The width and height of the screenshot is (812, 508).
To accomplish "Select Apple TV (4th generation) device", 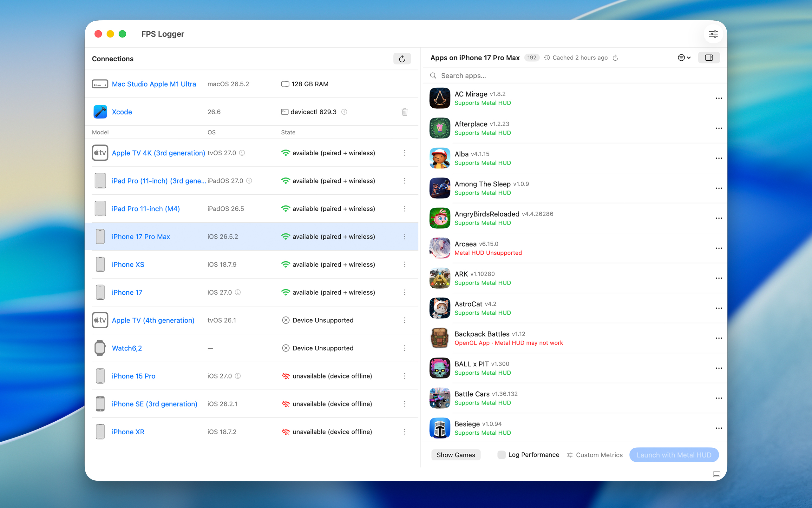I will coord(153,320).
